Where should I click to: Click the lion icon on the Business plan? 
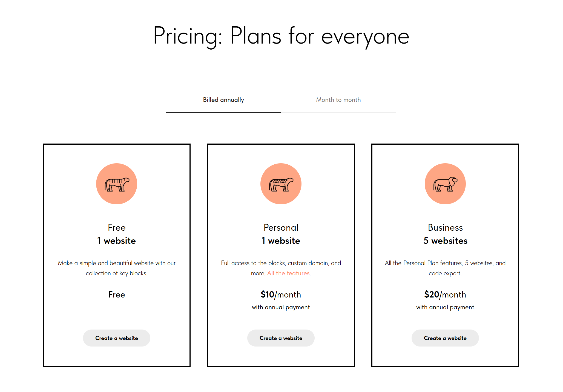(x=445, y=184)
